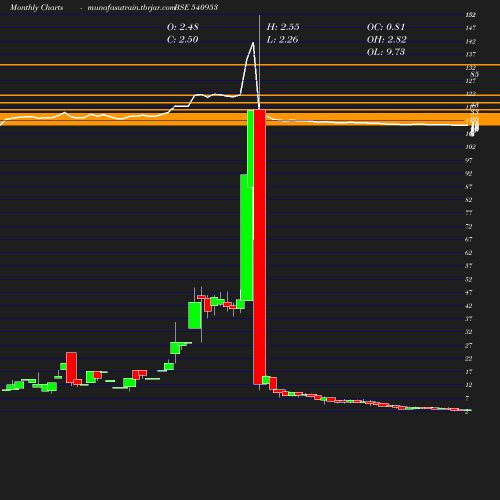Click the 67 price axis label
This screenshot has width=500, height=500.
[469, 239]
